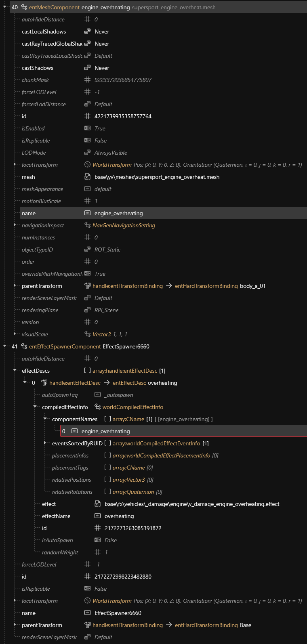Click the mesh file resource icon
307x644 pixels.
click(87, 177)
